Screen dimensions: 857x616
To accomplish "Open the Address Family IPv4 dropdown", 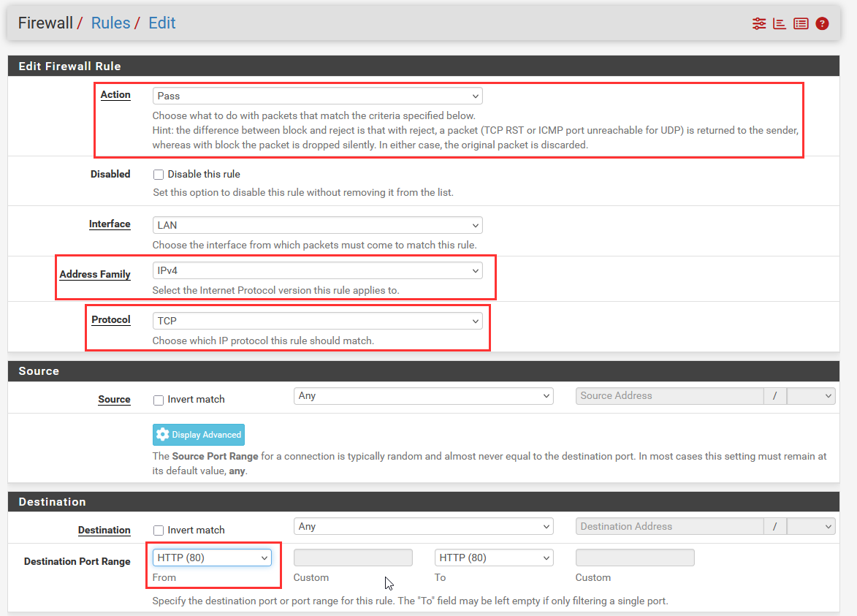I will (317, 270).
